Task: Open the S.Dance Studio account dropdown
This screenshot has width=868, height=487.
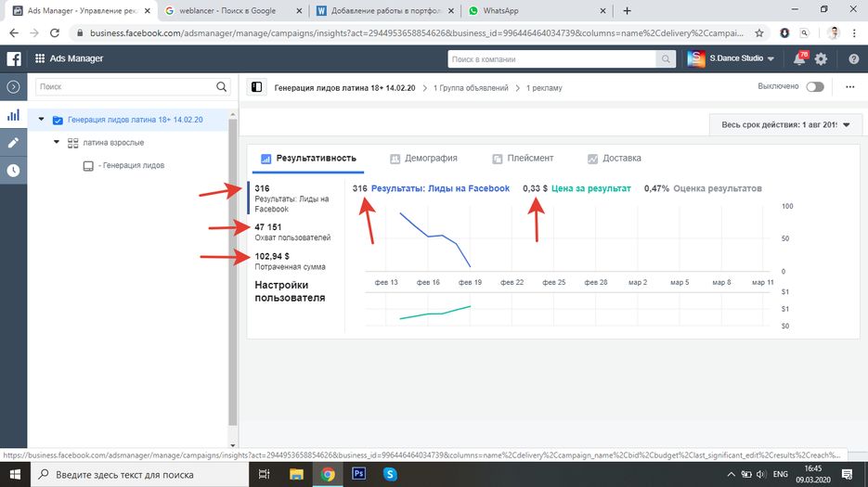Action: tap(731, 58)
